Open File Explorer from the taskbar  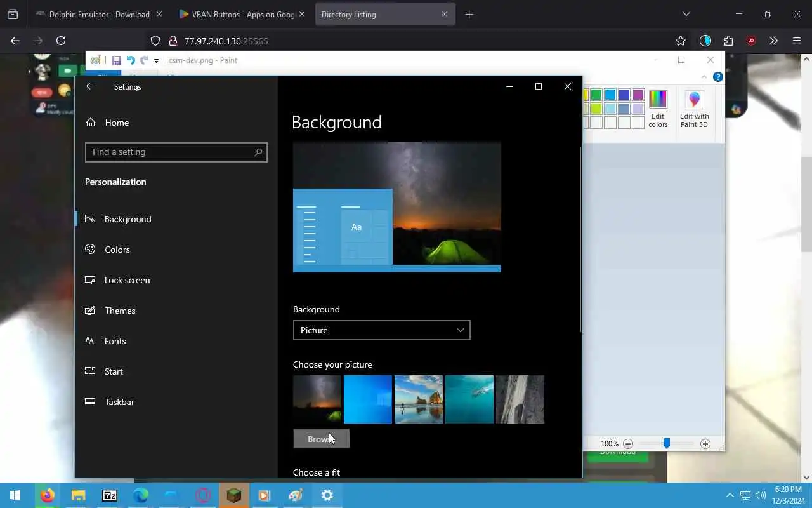click(x=78, y=495)
